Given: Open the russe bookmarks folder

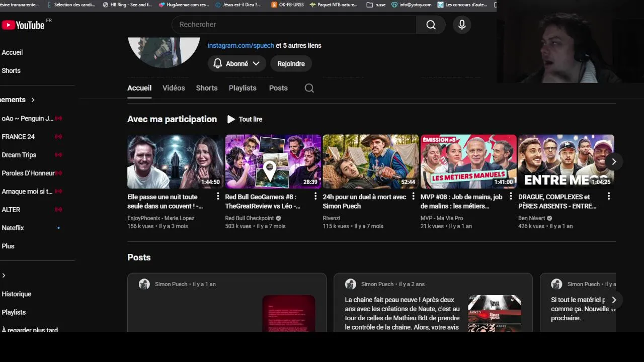Looking at the screenshot, I should (376, 5).
